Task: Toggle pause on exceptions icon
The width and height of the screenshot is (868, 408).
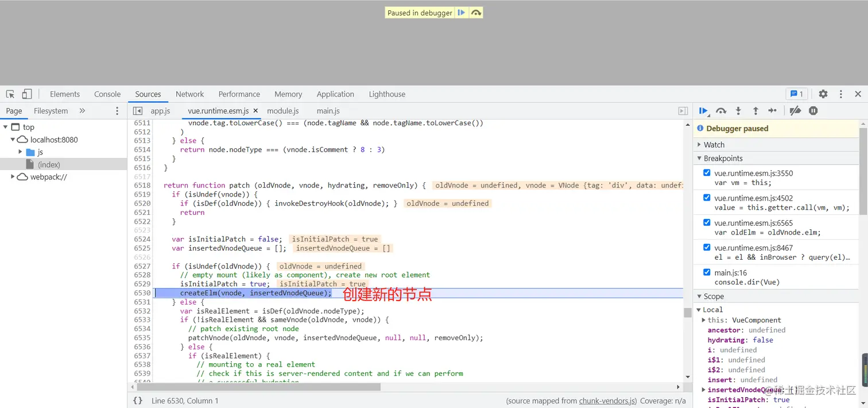Action: click(x=813, y=111)
